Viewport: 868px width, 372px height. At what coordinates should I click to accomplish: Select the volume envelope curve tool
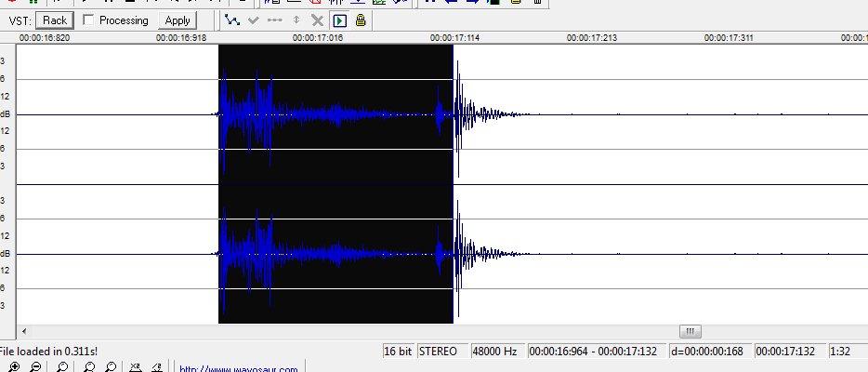click(x=232, y=20)
